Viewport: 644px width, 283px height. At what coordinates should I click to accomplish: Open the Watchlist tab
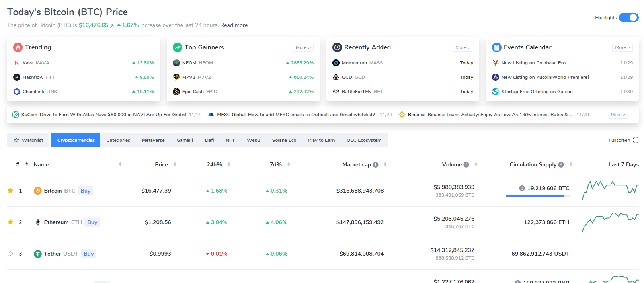click(28, 140)
